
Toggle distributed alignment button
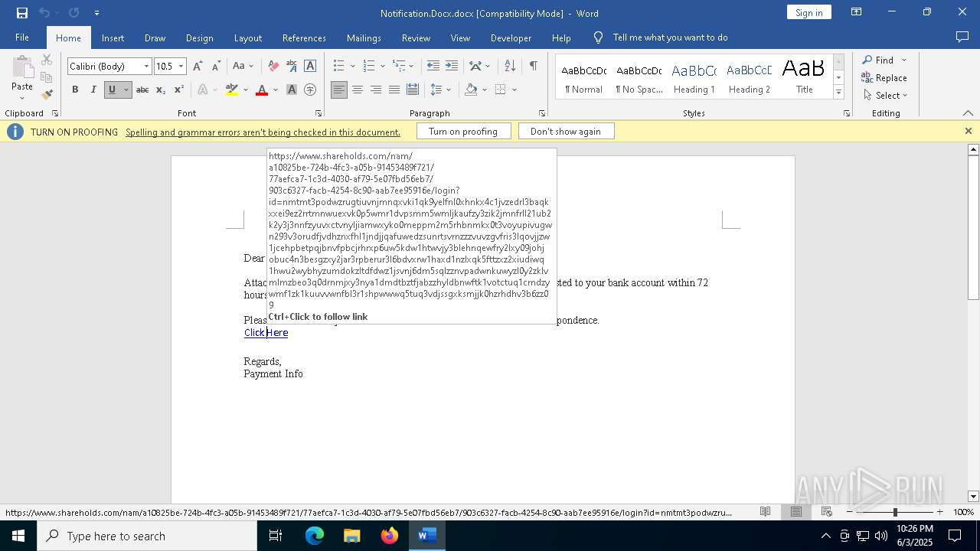pos(413,90)
